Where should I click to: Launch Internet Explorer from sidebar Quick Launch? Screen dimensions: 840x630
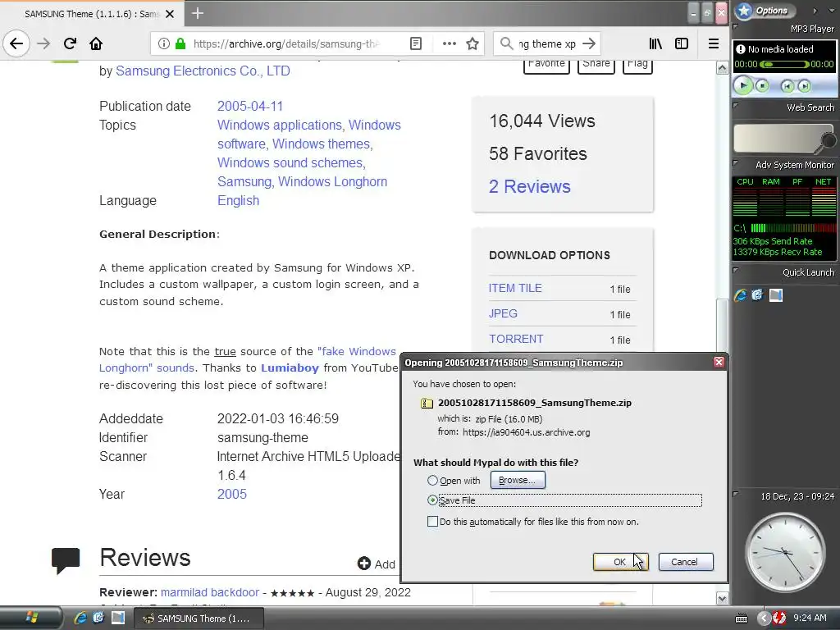coord(741,294)
